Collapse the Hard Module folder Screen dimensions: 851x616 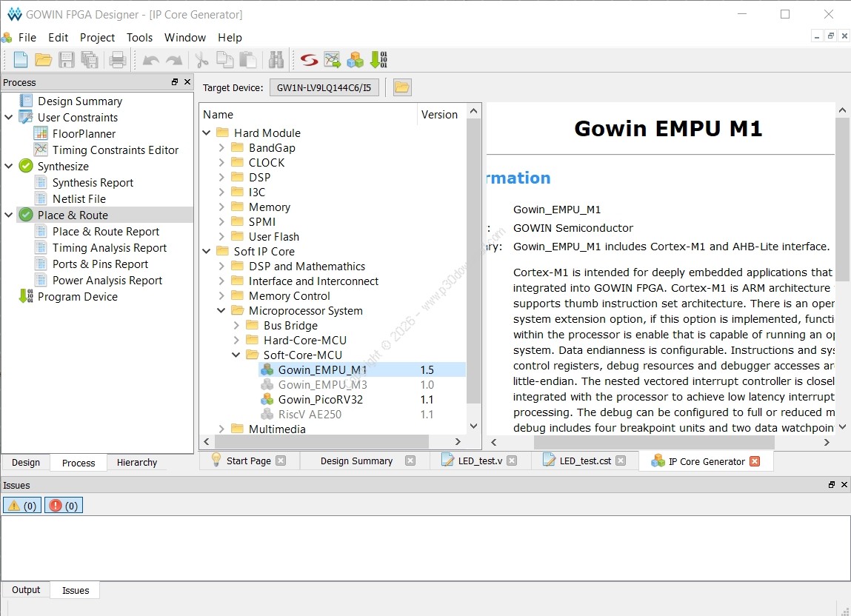[207, 133]
